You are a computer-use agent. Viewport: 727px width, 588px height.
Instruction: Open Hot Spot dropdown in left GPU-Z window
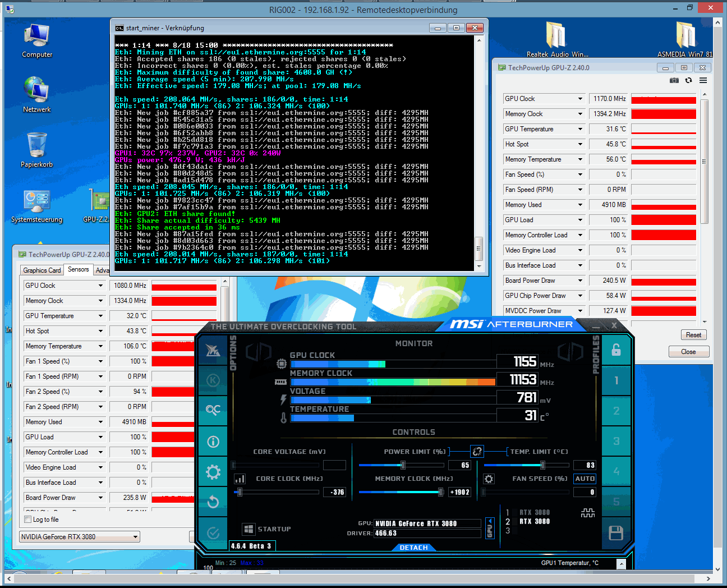point(101,331)
